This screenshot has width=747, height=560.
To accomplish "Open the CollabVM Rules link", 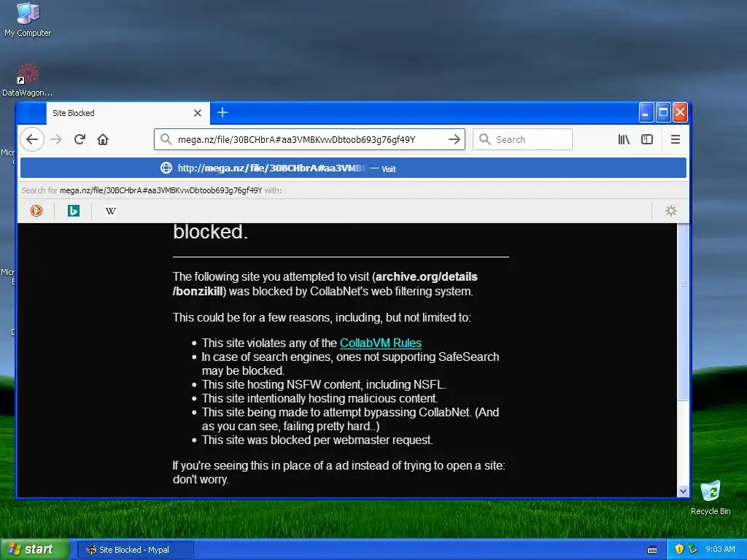I will click(x=381, y=343).
